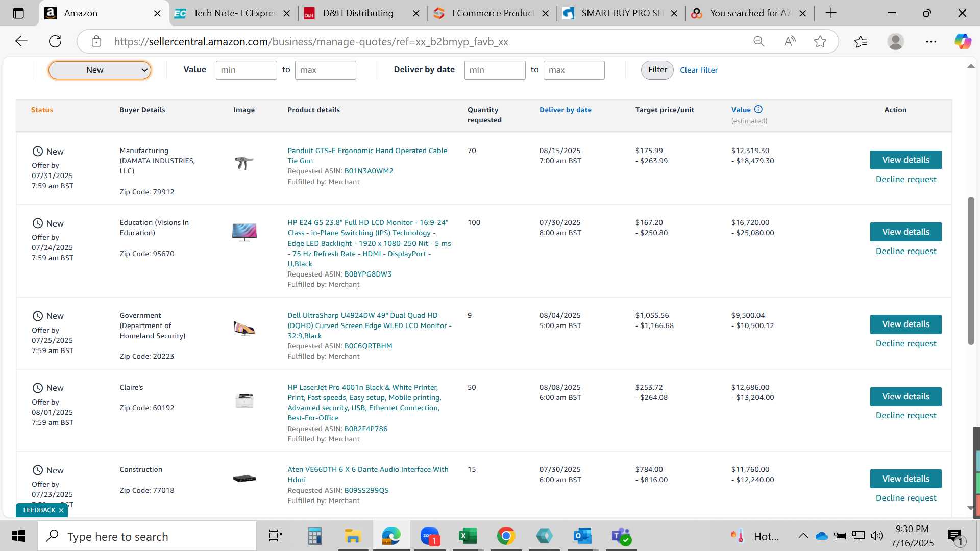Open Excel from the taskbar
Screen dimensions: 980x551
[x=468, y=536]
